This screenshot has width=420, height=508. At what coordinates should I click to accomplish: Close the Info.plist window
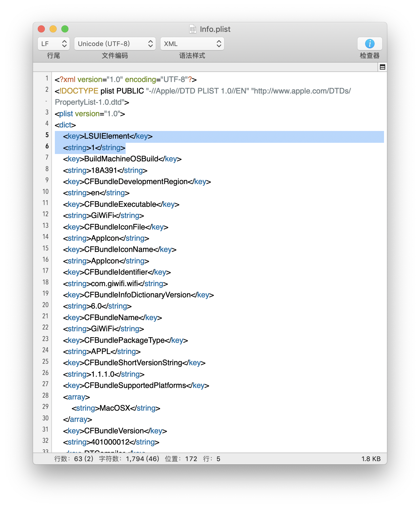coord(41,29)
